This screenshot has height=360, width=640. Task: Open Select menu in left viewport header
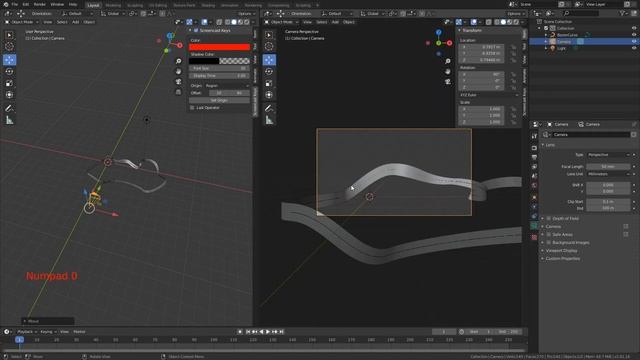click(62, 22)
